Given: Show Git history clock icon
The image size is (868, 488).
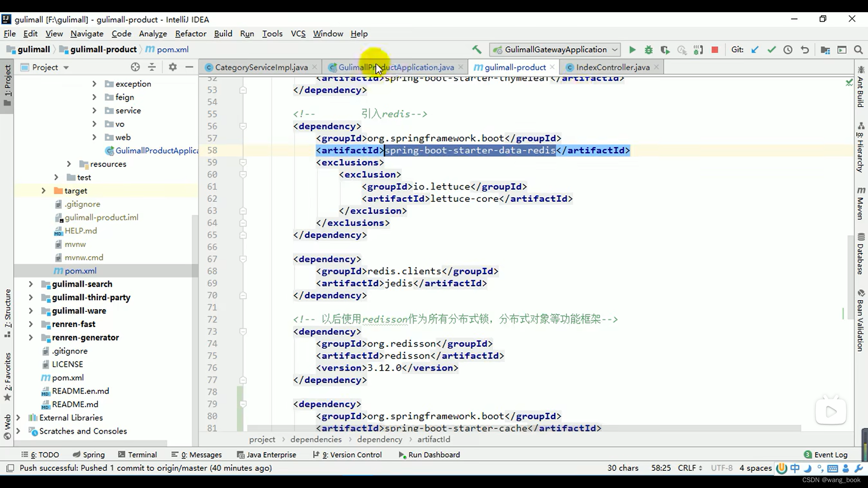Looking at the screenshot, I should (788, 50).
